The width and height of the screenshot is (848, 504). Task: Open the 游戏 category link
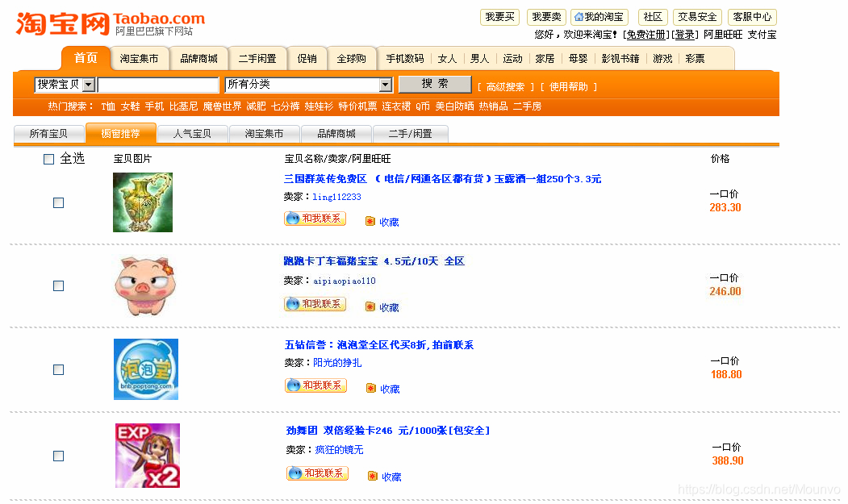coord(662,59)
